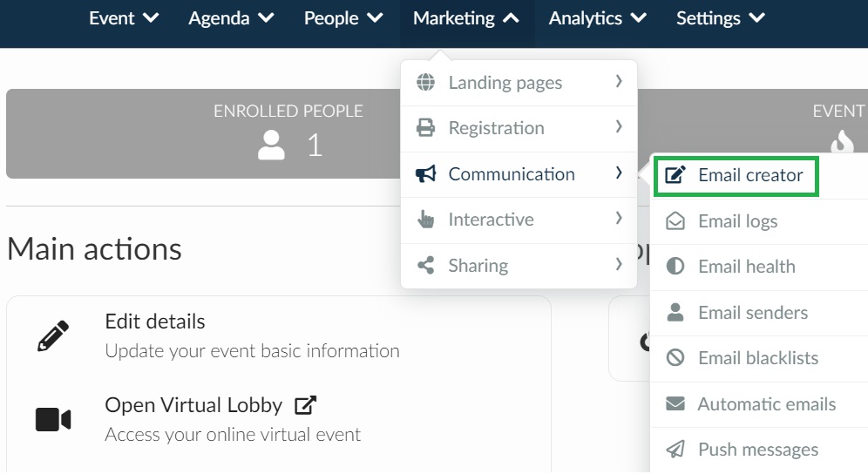Click the Agenda dropdown chevron
The width and height of the screenshot is (868, 474).
(267, 18)
